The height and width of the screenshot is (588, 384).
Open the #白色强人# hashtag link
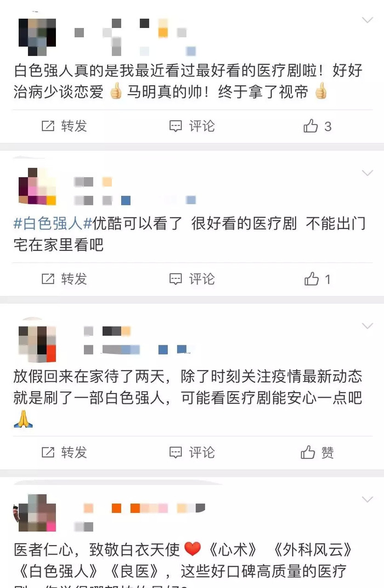coord(53,223)
